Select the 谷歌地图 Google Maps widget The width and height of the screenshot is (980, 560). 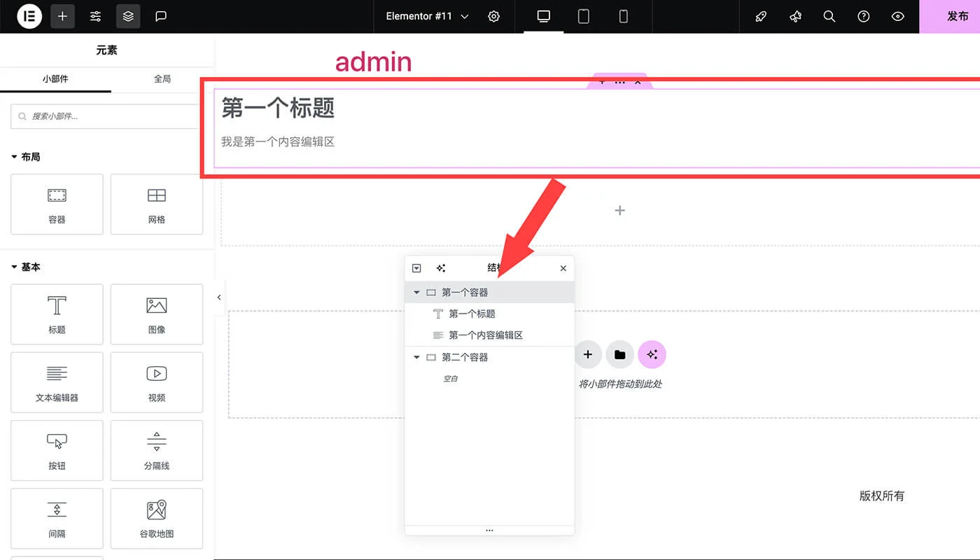click(x=156, y=518)
